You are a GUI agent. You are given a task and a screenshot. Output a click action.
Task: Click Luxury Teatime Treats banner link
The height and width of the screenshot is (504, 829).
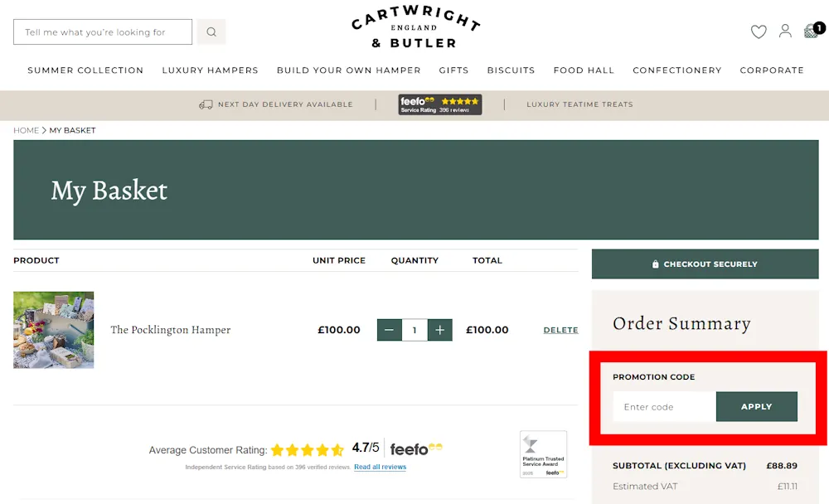[x=579, y=104]
